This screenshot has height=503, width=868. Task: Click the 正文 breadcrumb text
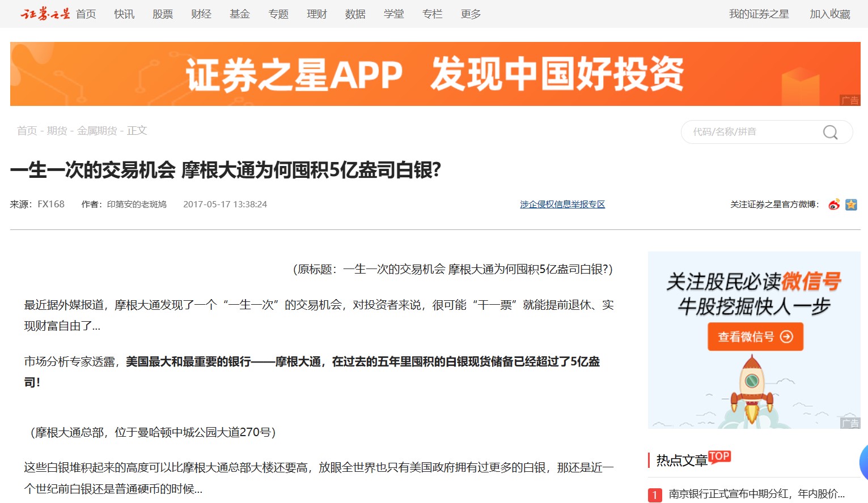tap(137, 131)
